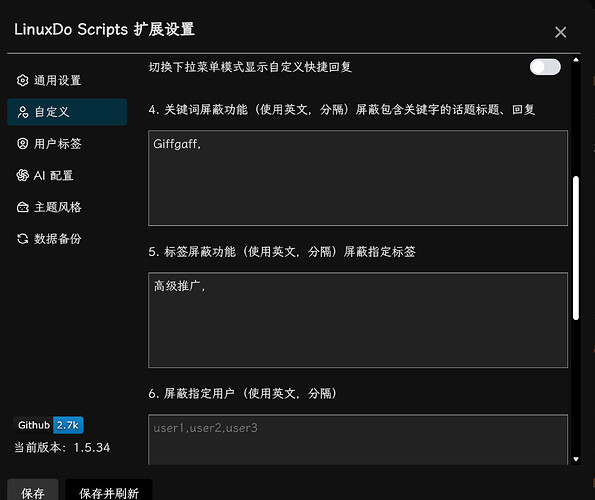The image size is (595, 500).
Task: Switch to the 用户标签 tab
Action: (x=67, y=143)
